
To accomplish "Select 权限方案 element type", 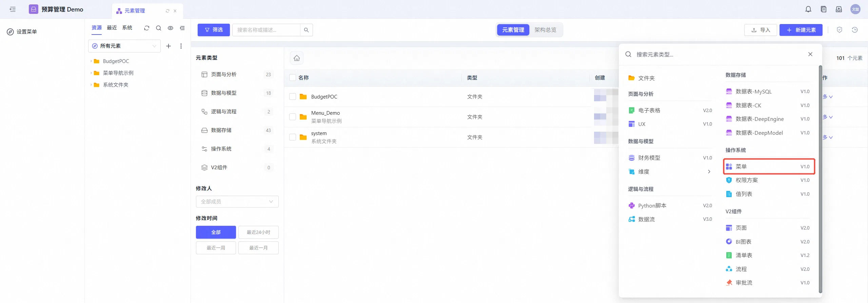I will click(x=767, y=180).
